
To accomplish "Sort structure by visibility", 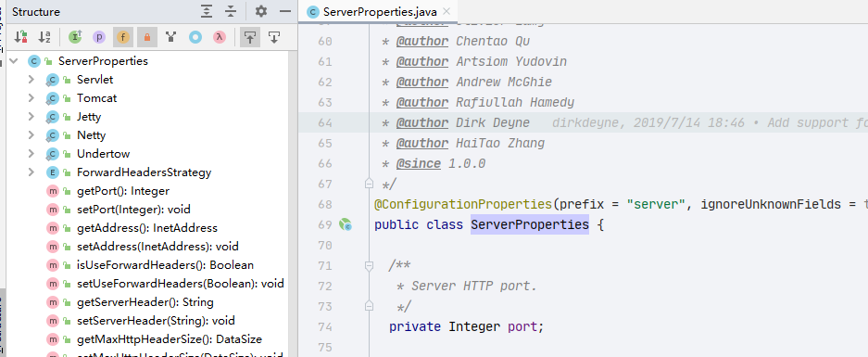I will pos(21,37).
